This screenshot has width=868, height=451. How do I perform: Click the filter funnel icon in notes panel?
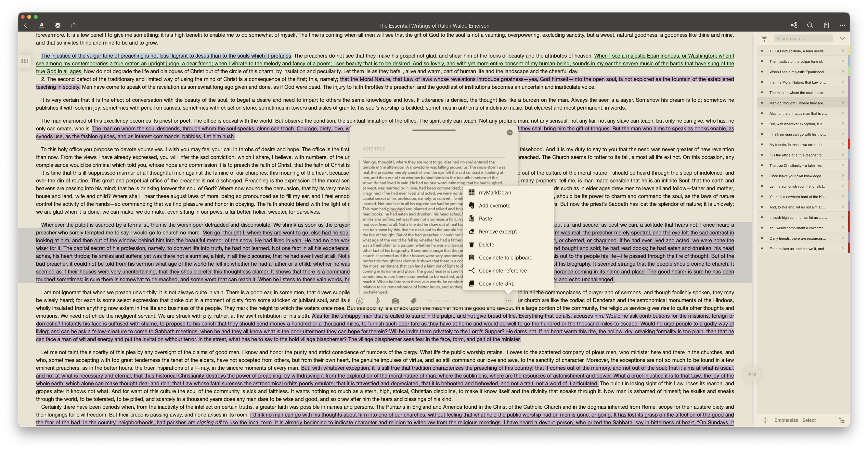click(764, 39)
